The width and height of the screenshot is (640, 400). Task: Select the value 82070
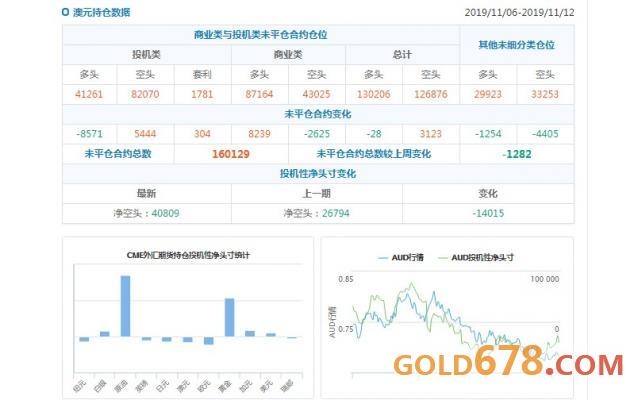coord(145,94)
